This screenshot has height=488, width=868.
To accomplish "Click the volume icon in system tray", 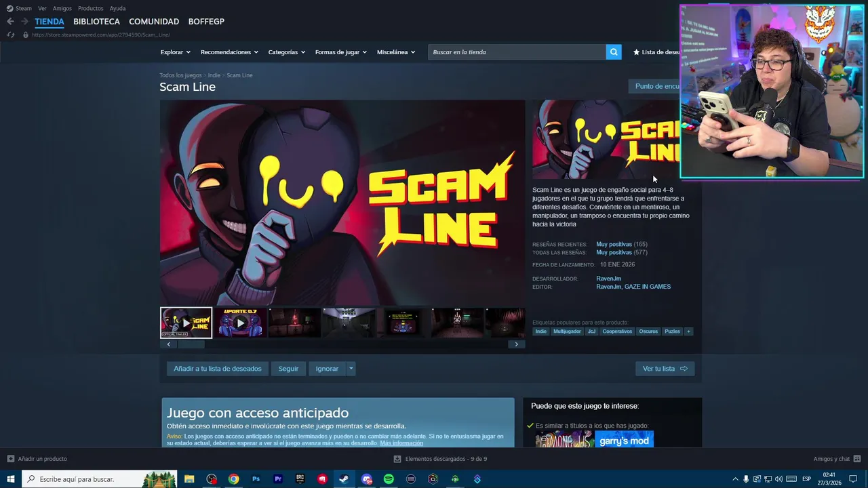I will pos(778,479).
